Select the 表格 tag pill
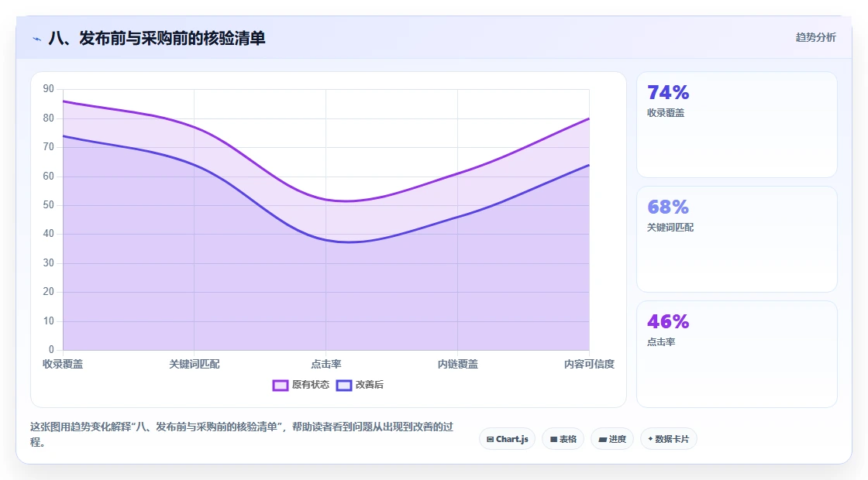This screenshot has width=868, height=480. (563, 439)
